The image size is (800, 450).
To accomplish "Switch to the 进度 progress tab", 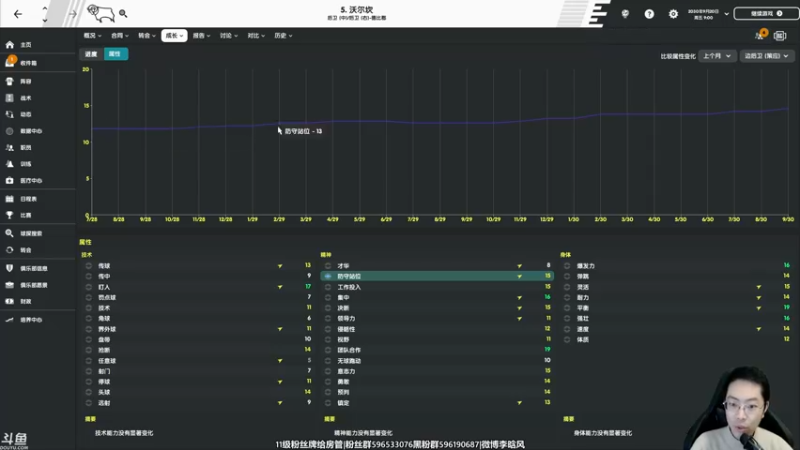I will [91, 54].
